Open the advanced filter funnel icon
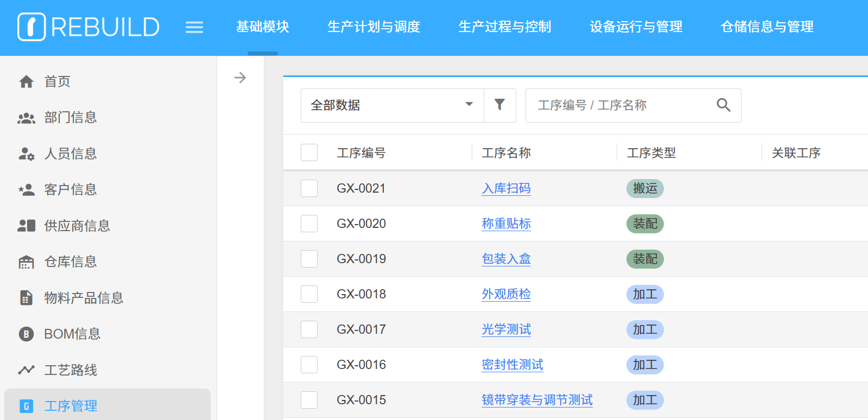This screenshot has height=420, width=868. coord(499,105)
